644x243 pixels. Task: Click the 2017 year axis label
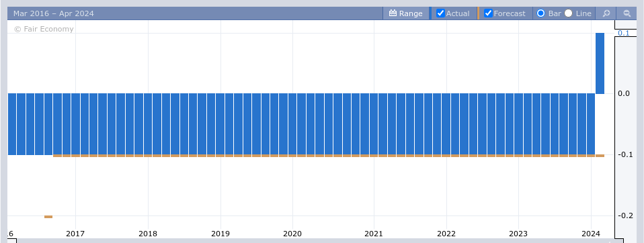tap(75, 234)
